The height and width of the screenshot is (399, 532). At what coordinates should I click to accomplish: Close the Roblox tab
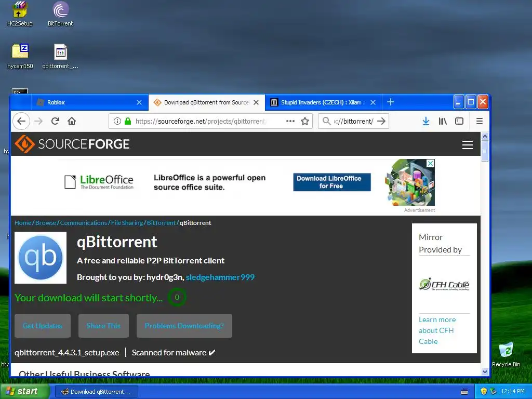click(x=139, y=102)
